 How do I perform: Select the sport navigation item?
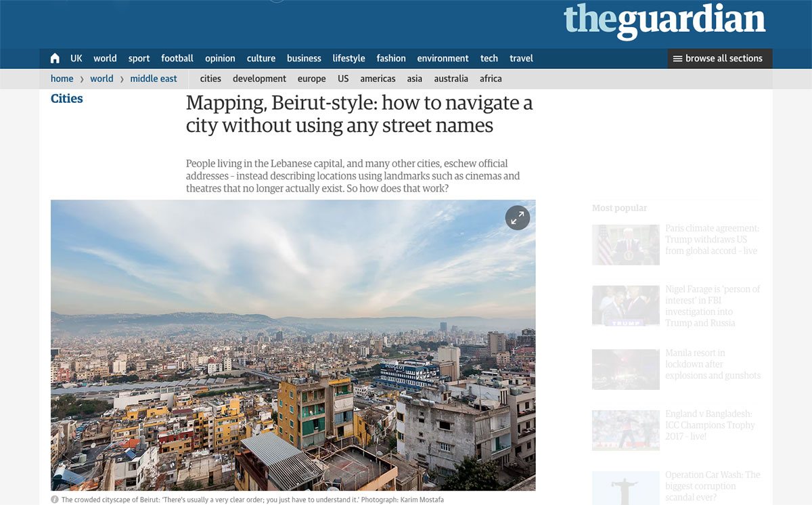point(139,58)
